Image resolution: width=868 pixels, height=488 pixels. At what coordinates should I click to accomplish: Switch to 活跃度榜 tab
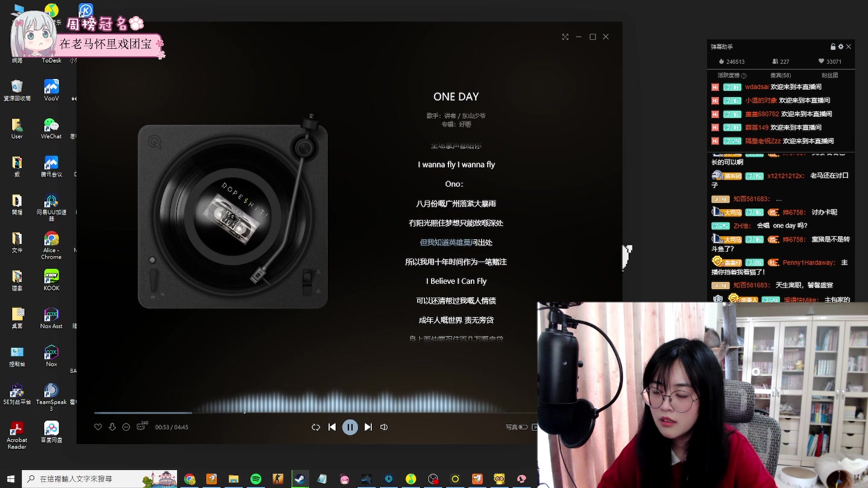point(728,75)
